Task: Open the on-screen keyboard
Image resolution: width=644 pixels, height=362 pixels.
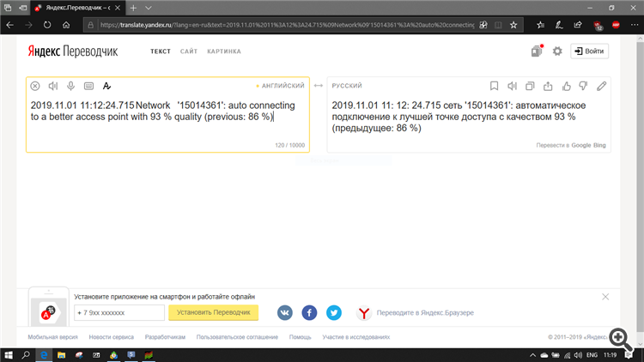Action: (x=88, y=86)
